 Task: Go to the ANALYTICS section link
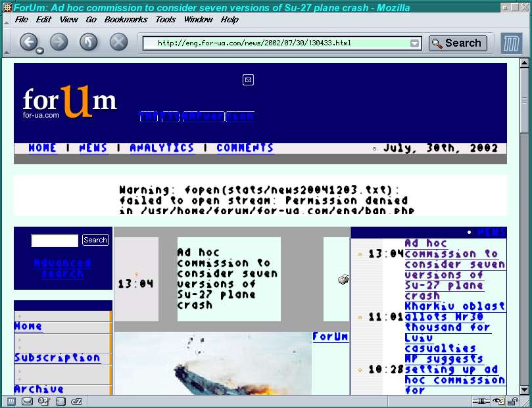coord(162,148)
